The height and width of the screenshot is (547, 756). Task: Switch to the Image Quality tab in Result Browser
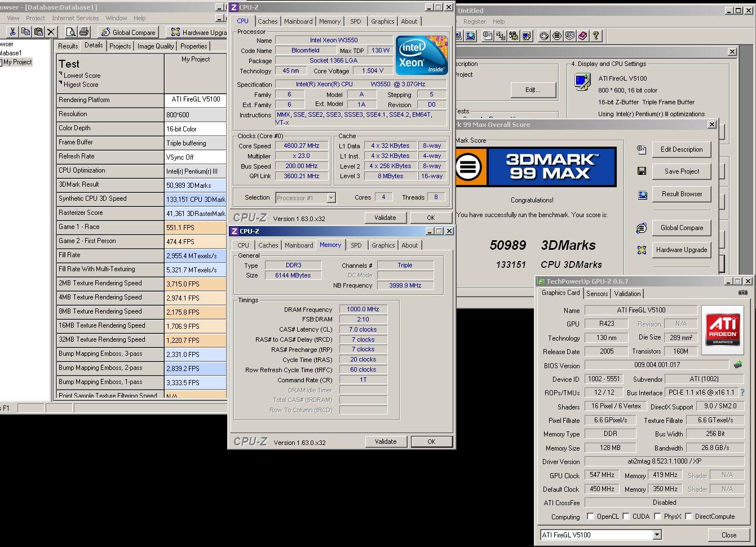pos(156,46)
